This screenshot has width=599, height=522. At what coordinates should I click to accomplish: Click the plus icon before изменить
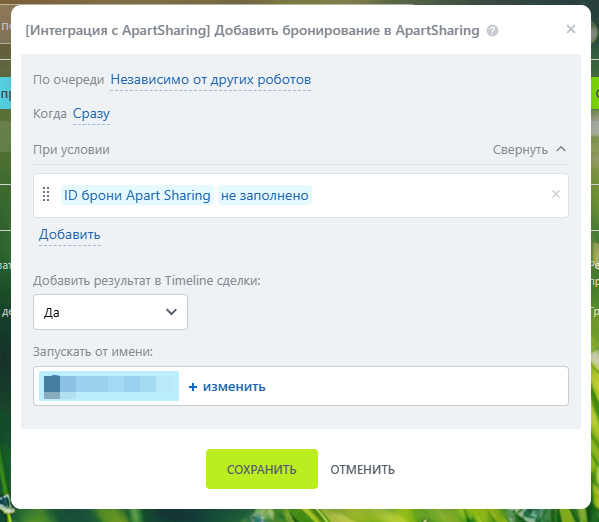[x=193, y=387]
